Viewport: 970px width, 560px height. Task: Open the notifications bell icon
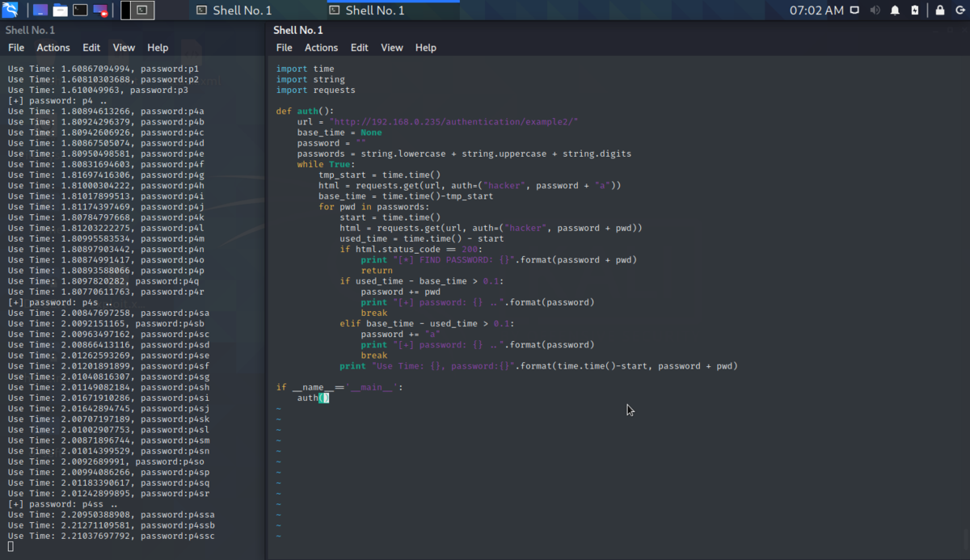[895, 11]
